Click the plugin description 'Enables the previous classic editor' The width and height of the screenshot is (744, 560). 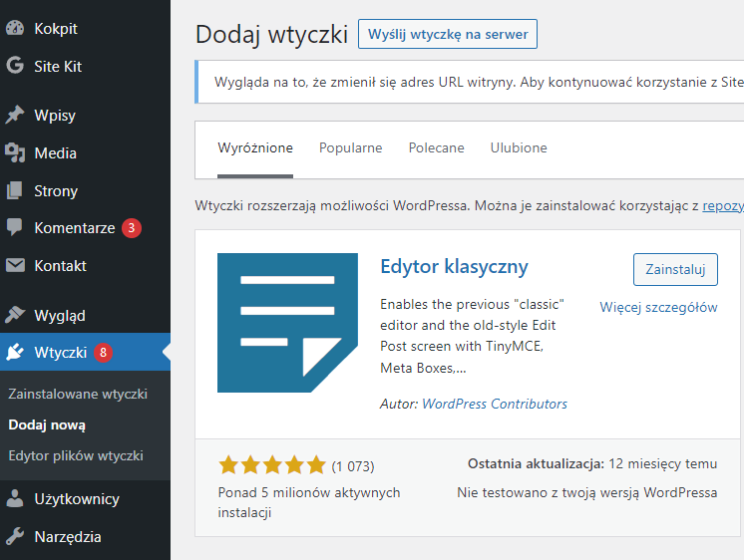pyautogui.click(x=472, y=336)
